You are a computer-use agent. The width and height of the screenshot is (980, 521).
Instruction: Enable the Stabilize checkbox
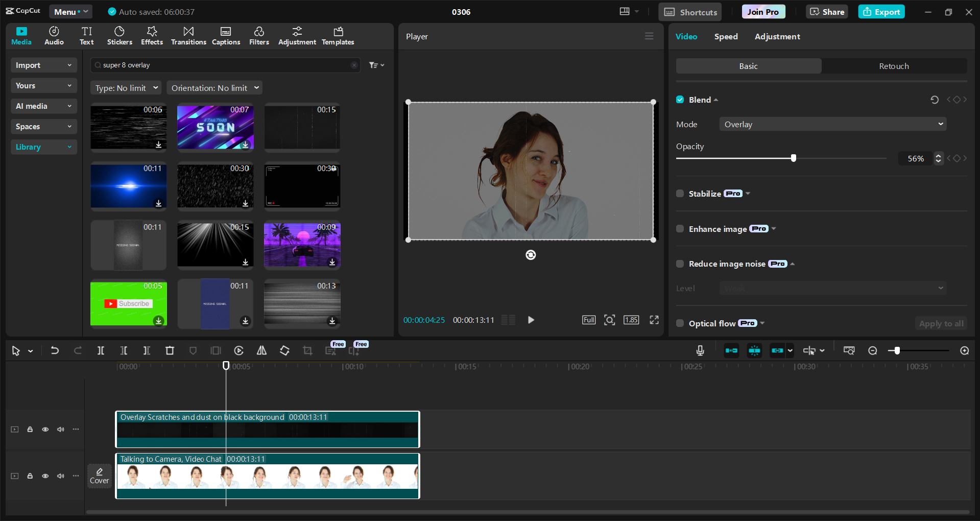pos(680,194)
